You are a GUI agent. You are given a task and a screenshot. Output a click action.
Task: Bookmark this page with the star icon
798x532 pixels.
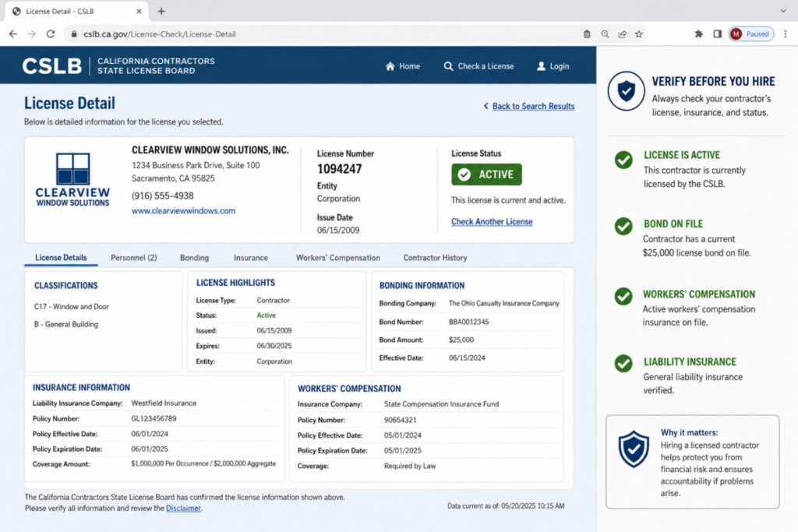[x=639, y=34]
